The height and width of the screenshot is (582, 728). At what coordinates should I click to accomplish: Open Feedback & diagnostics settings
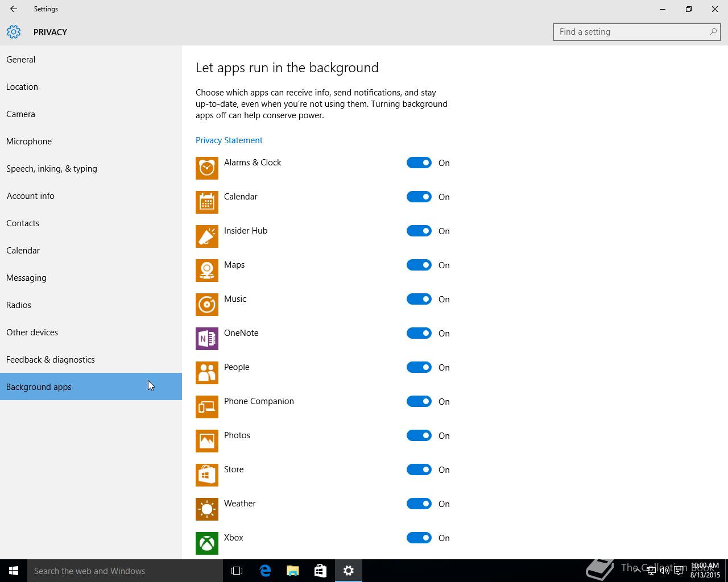91,359
